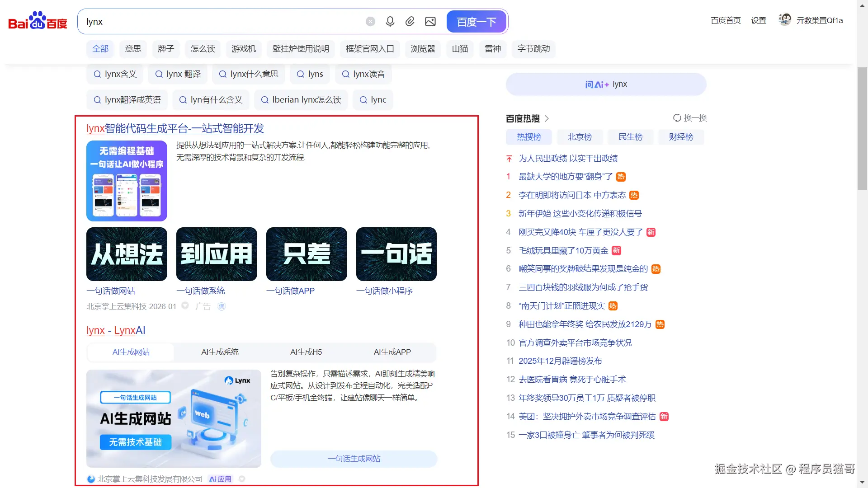This screenshot has width=868, height=488.
Task: Expand 百度热搜 with the chevron arrow
Action: (547, 118)
